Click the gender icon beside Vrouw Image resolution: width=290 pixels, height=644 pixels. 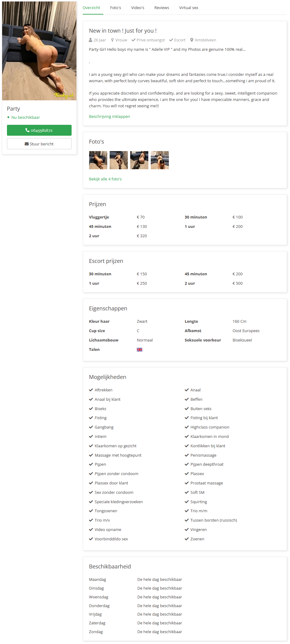click(x=112, y=40)
